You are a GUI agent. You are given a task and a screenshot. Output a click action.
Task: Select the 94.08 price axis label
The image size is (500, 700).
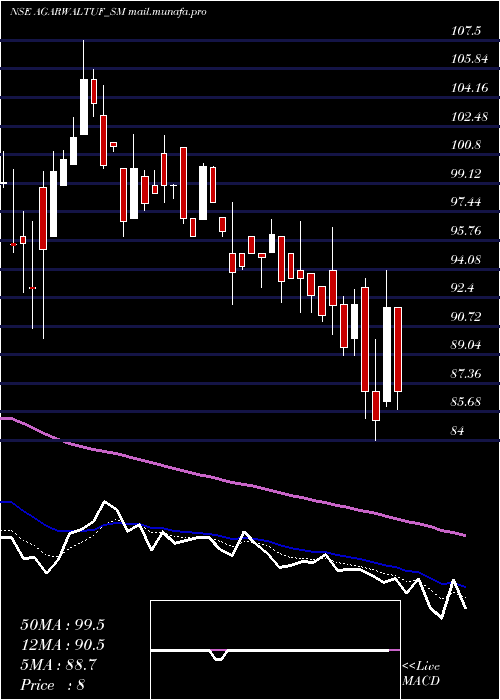(x=467, y=259)
